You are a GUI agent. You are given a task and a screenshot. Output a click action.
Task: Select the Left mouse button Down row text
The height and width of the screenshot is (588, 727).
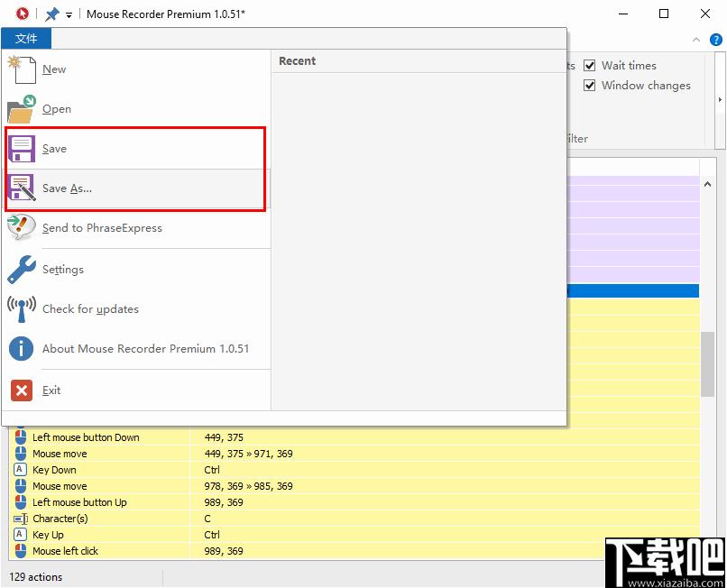pos(86,437)
